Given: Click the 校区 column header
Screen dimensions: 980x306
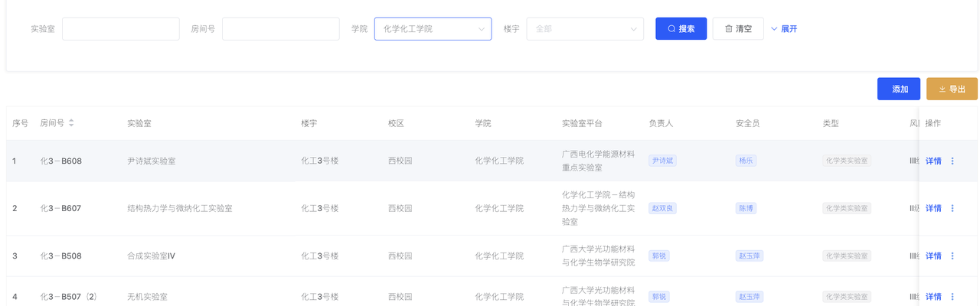Looking at the screenshot, I should [x=397, y=123].
